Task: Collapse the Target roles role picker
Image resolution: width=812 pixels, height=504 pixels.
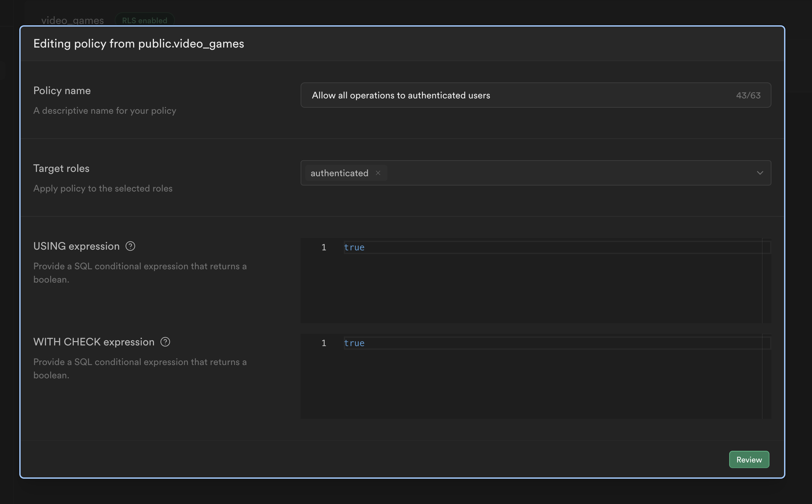Action: tap(760, 173)
